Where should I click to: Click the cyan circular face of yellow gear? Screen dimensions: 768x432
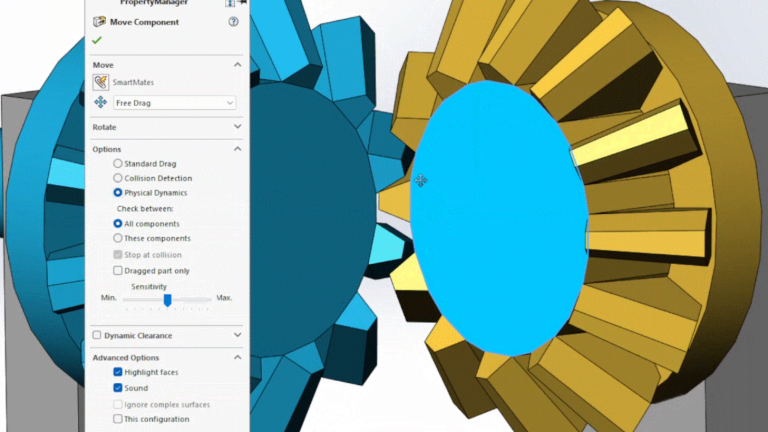(500, 215)
